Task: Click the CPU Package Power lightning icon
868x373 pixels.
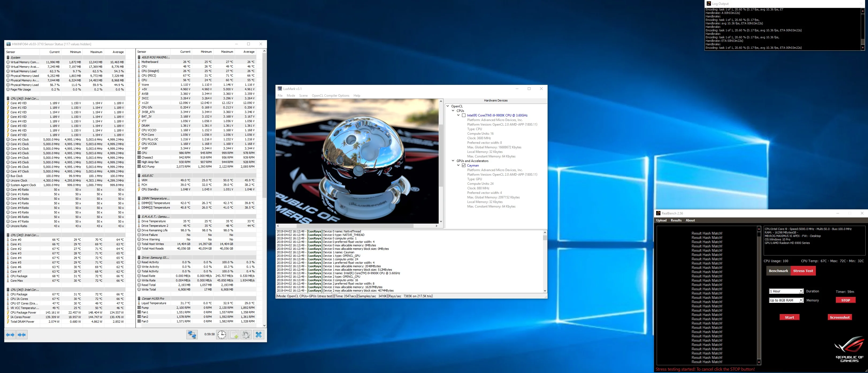Action: tap(8, 312)
